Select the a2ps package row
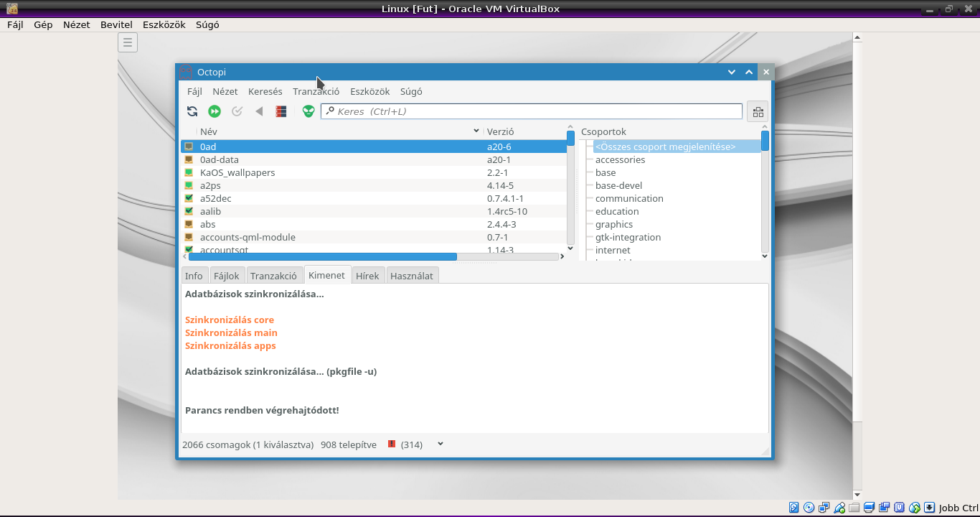Image resolution: width=980 pixels, height=517 pixels. coord(374,185)
